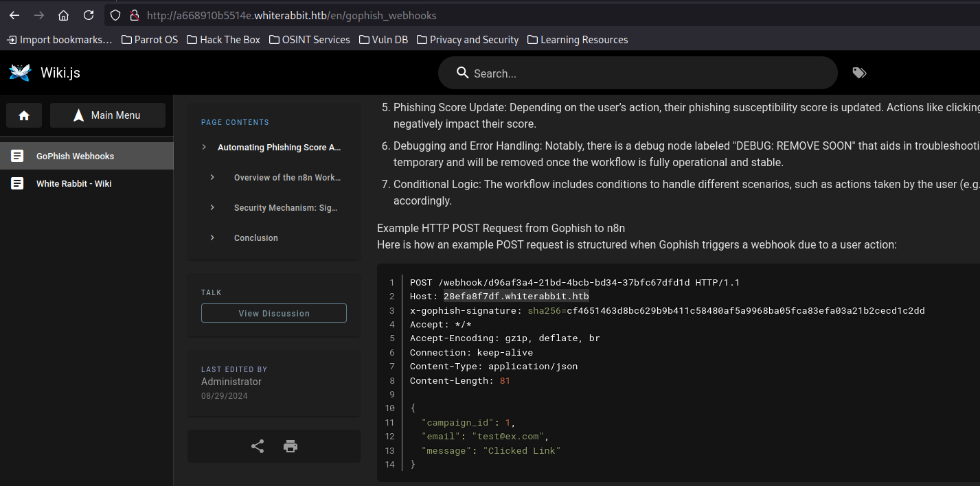
Task: Click the View Discussion button
Action: (274, 313)
